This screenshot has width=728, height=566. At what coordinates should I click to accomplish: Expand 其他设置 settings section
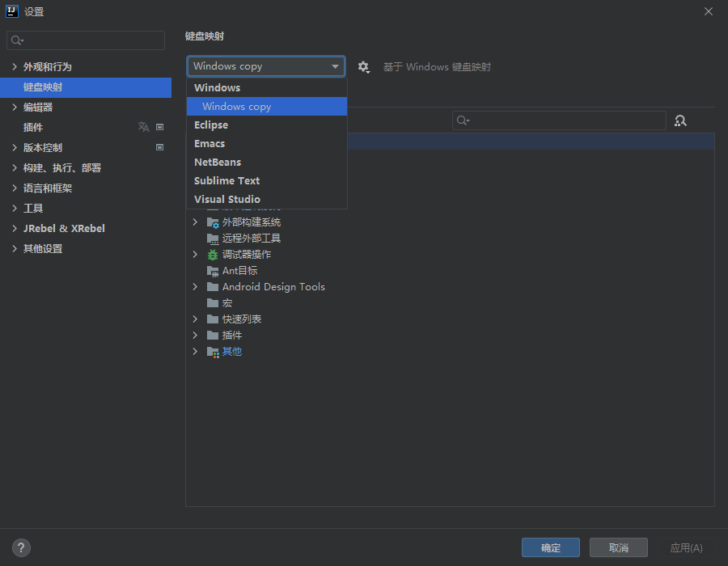pos(15,249)
